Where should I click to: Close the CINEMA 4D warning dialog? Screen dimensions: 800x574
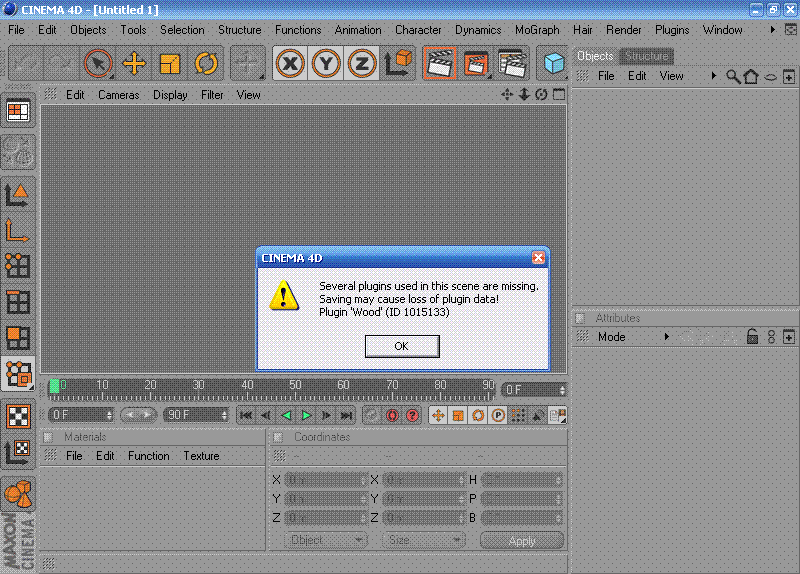pos(538,258)
